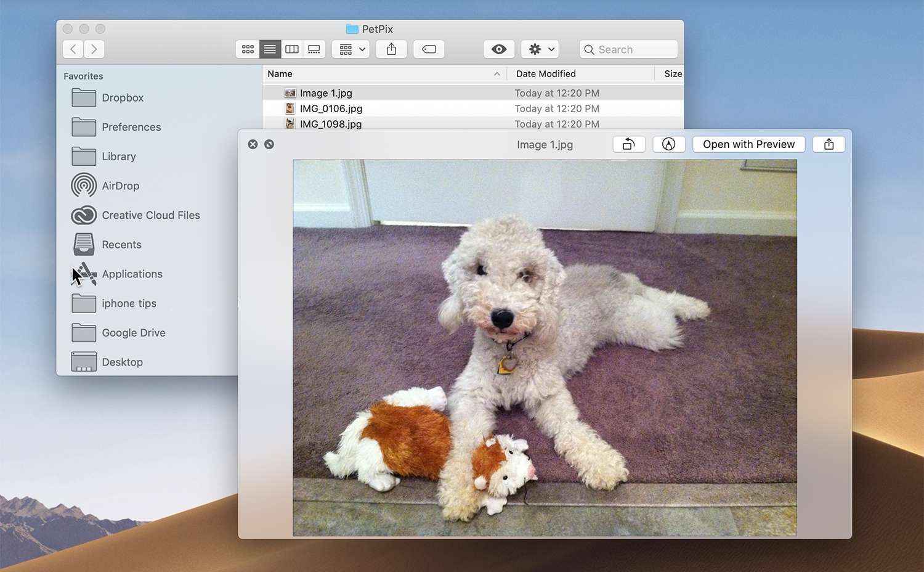Click the AirDrop radar icon
This screenshot has height=572, width=924.
[x=84, y=186]
